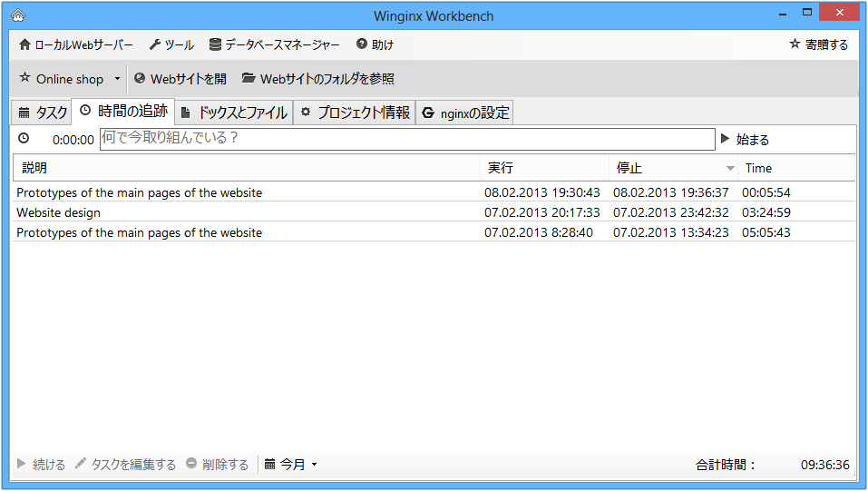Image resolution: width=868 pixels, height=491 pixels.
Task: Open the ツール menu
Action: point(171,44)
